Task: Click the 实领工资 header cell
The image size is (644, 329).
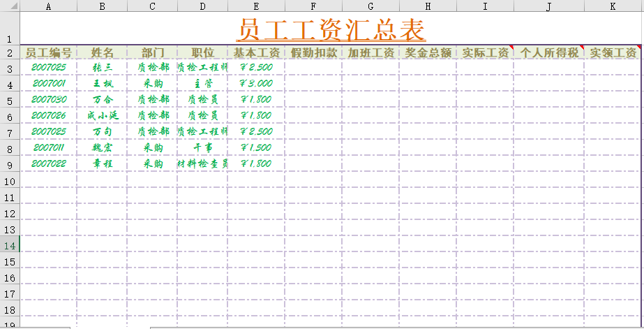Action: point(613,52)
